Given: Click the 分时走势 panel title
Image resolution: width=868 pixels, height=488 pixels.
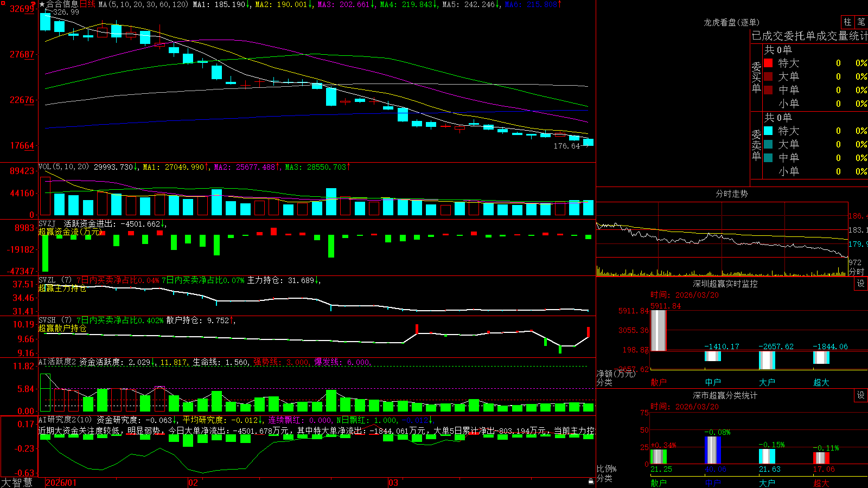Looking at the screenshot, I should [x=732, y=194].
